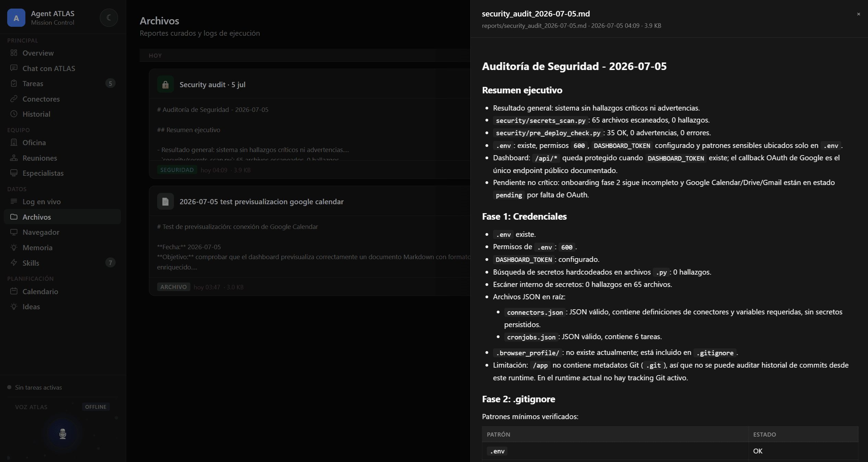The height and width of the screenshot is (462, 868).
Task: Click the Google Calendar test document icon
Action: 165,201
